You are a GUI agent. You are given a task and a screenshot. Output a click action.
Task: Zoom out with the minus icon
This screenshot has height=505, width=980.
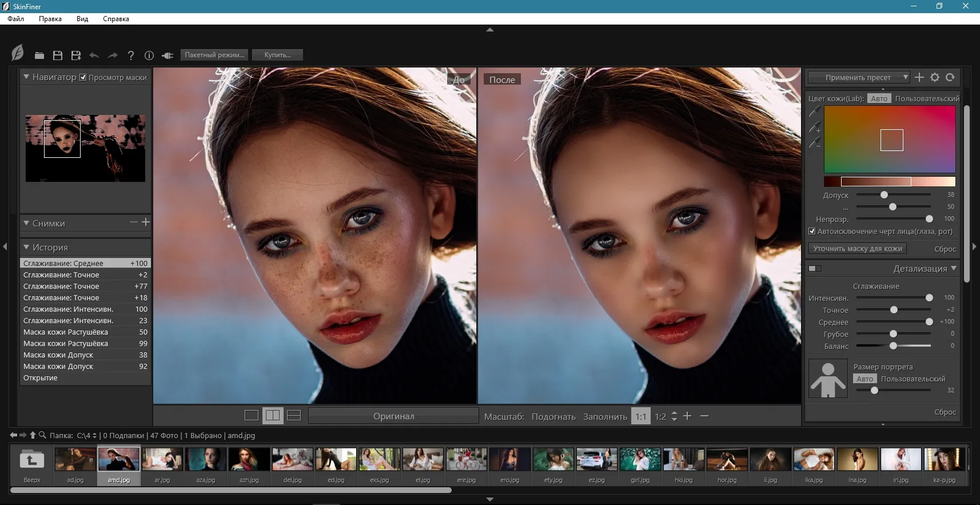[x=704, y=416]
